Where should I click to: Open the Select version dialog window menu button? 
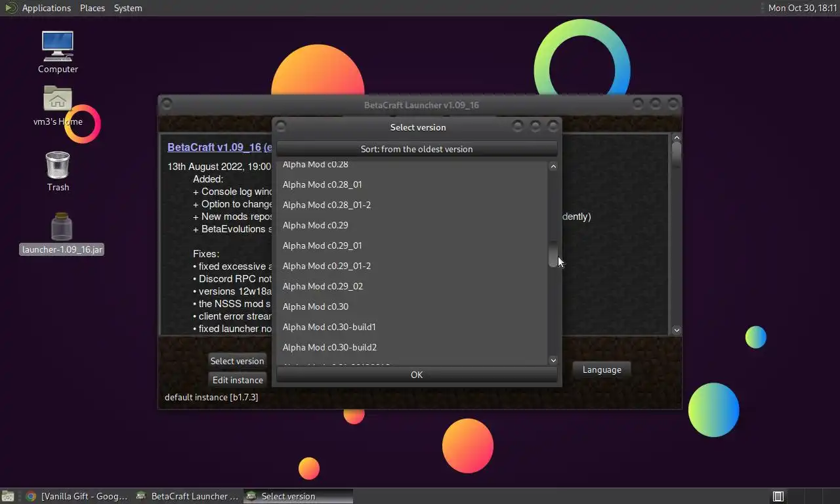coord(281,127)
